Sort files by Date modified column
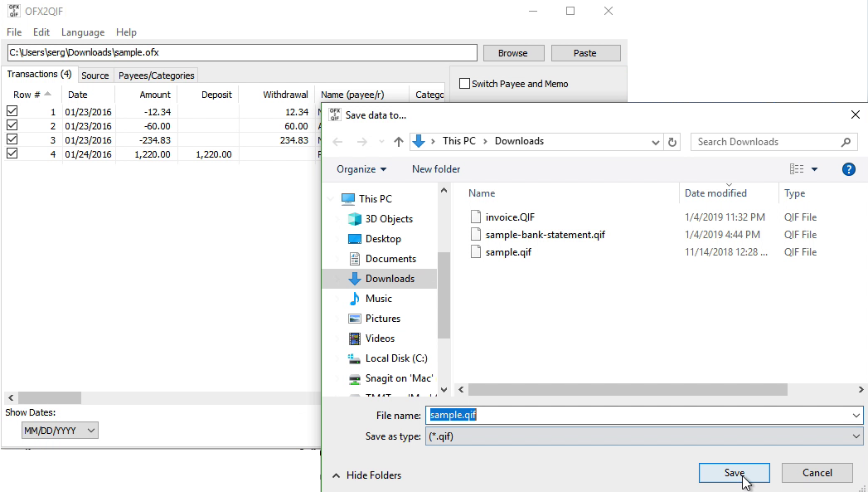The height and width of the screenshot is (492, 868). (x=729, y=193)
